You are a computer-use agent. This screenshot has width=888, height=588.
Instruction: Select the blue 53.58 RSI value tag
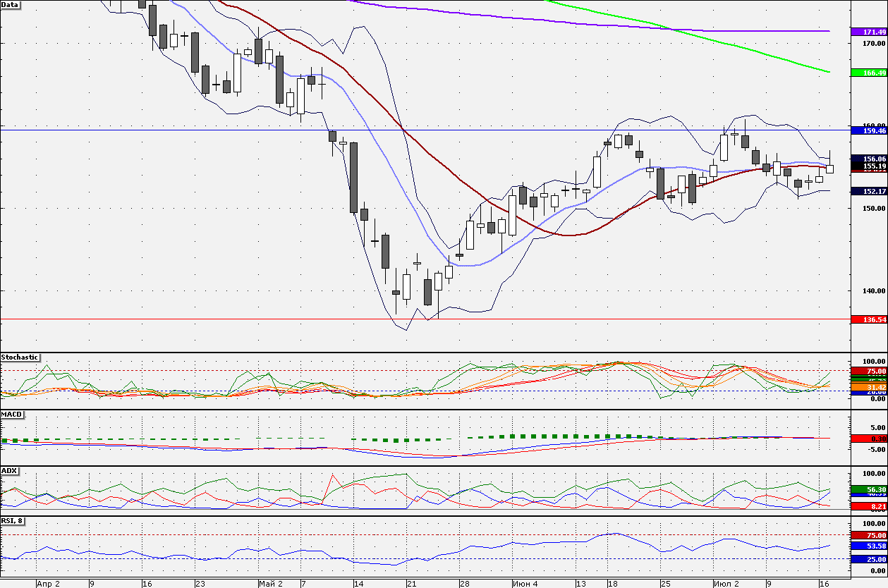(870, 546)
